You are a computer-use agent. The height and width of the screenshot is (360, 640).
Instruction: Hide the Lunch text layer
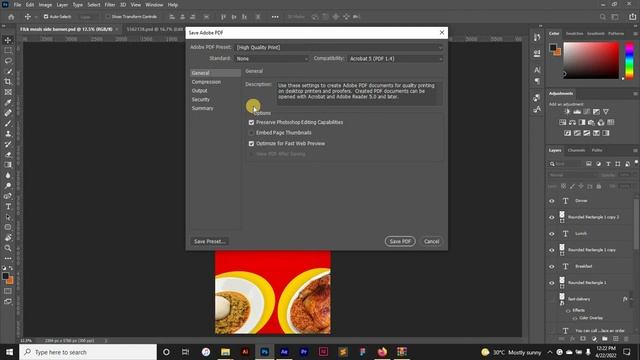552,234
